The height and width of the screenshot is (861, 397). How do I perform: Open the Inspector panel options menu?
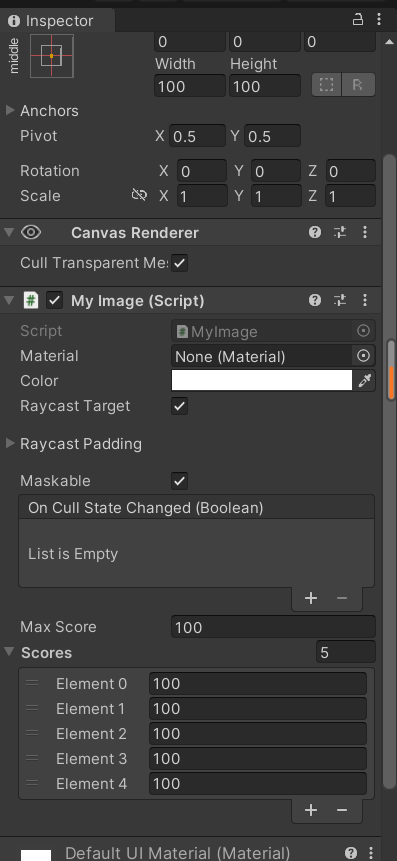coord(379,20)
